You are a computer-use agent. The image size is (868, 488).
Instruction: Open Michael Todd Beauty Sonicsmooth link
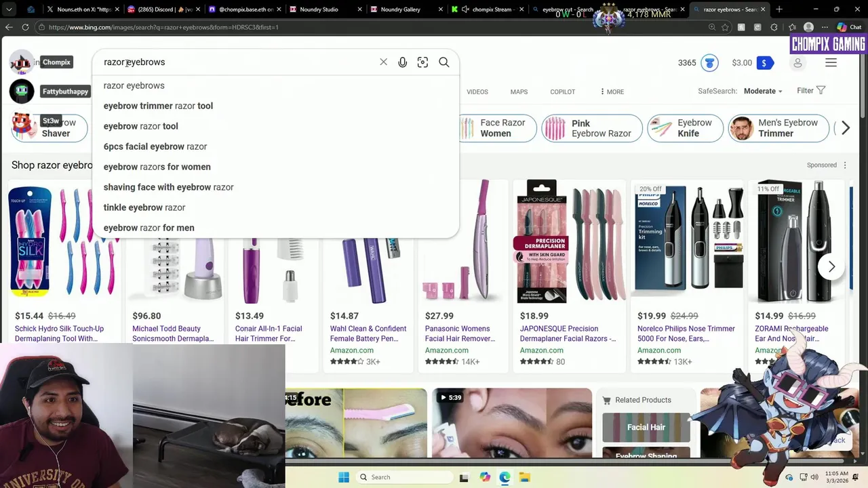point(173,333)
